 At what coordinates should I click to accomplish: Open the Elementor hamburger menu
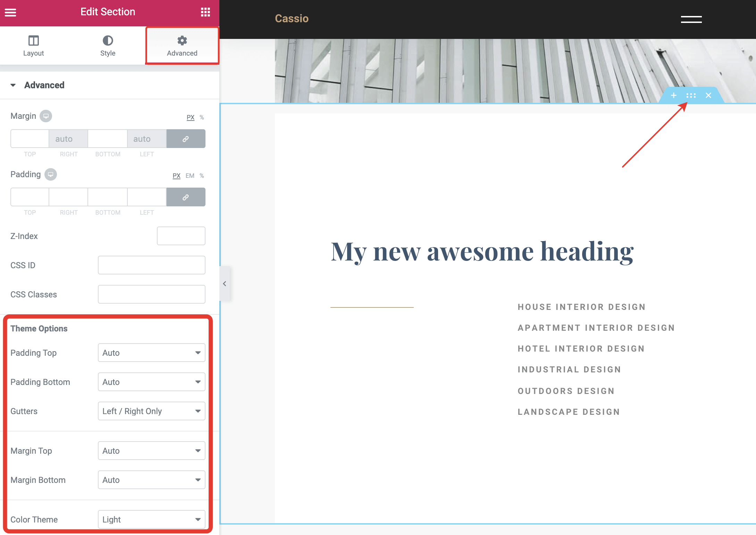pyautogui.click(x=10, y=13)
